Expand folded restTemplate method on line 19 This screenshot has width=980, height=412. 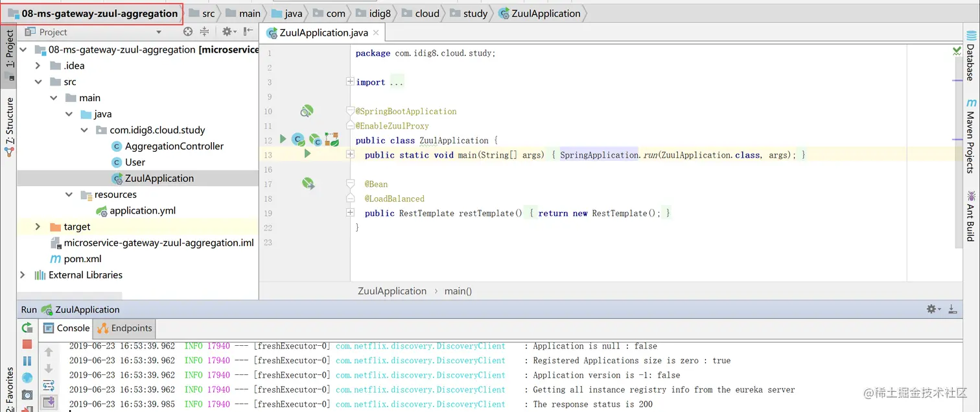click(350, 213)
